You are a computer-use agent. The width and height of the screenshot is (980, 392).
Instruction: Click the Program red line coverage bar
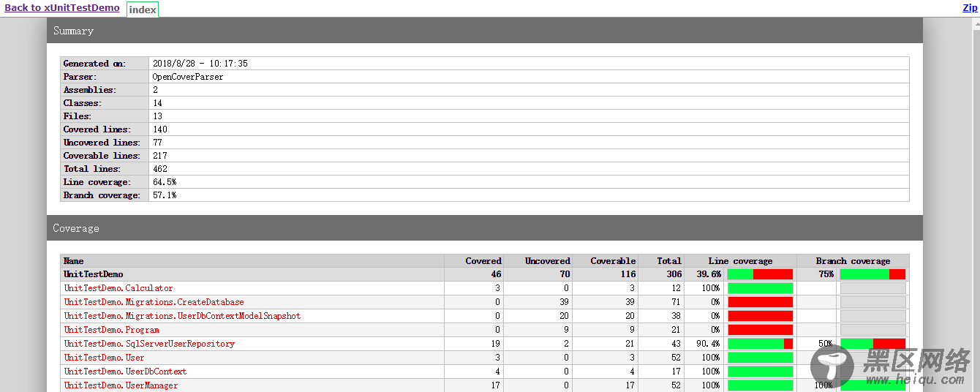tap(760, 330)
